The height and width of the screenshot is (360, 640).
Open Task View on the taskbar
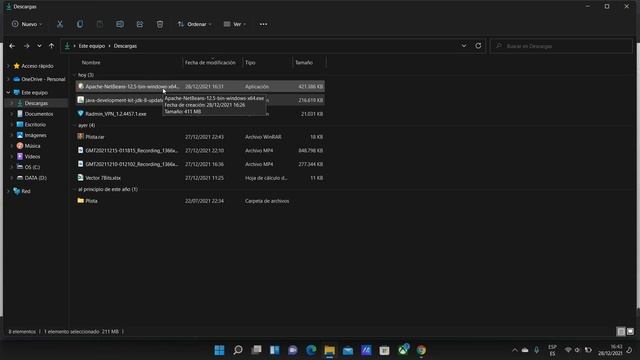[x=256, y=350]
